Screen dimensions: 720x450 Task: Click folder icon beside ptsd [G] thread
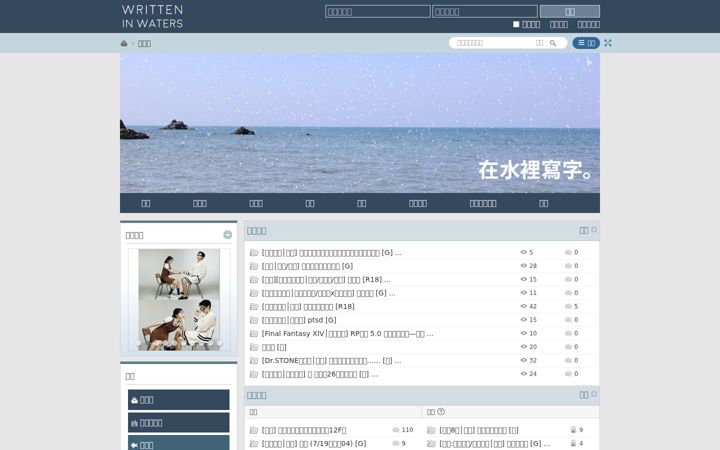tap(254, 320)
